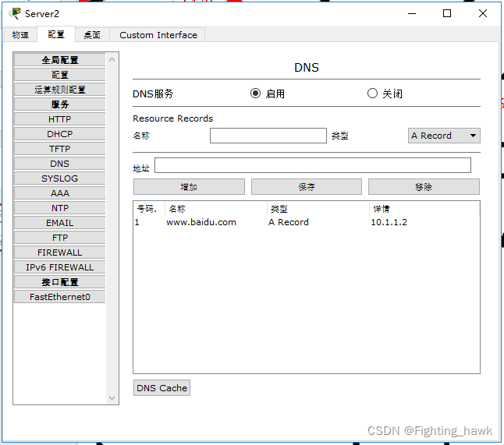This screenshot has width=504, height=445.
Task: Open the TFTP service settings
Action: (x=60, y=149)
